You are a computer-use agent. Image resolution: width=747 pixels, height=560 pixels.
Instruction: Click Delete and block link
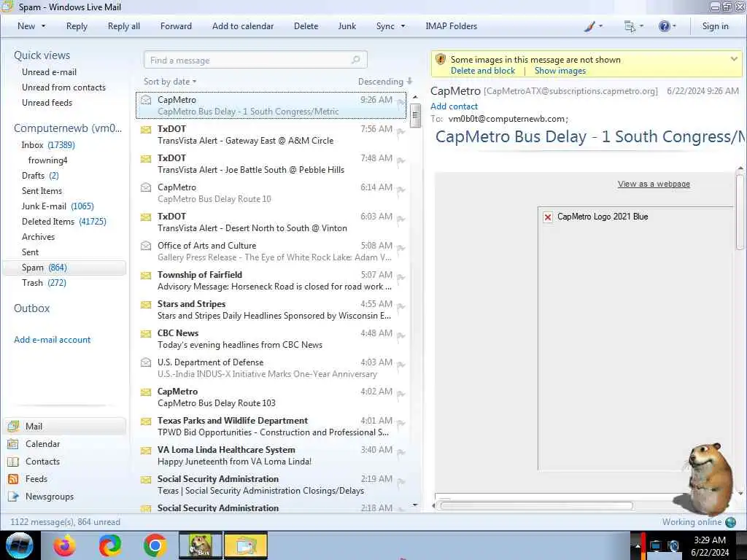click(x=483, y=71)
